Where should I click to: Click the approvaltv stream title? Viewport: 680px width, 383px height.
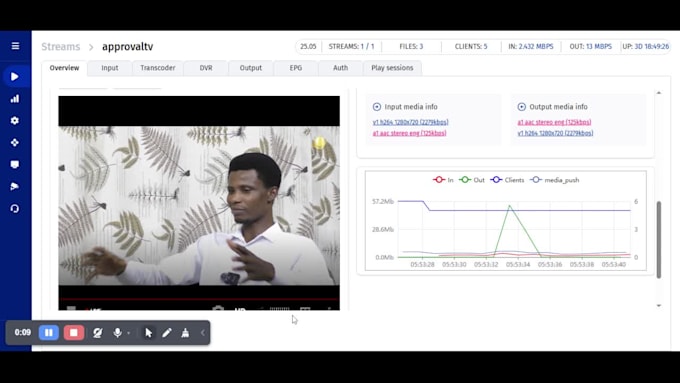click(x=128, y=46)
